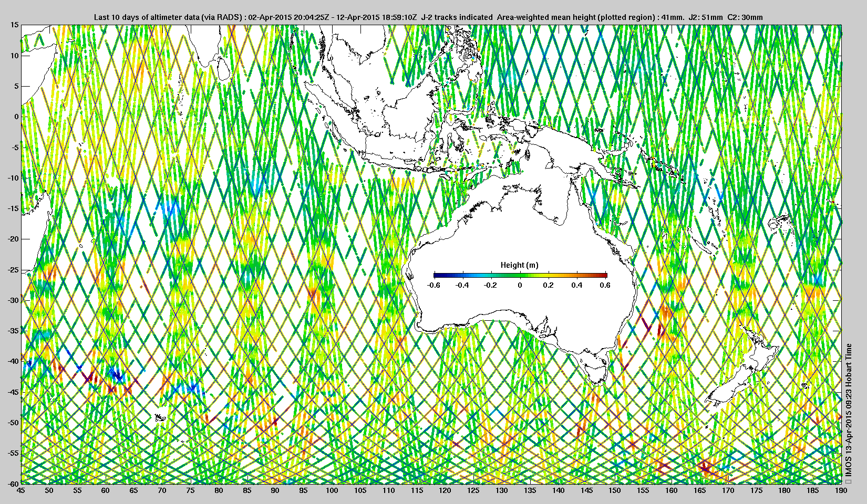Image resolution: width=867 pixels, height=504 pixels.
Task: Click longitude tick label 45
Action: point(20,490)
